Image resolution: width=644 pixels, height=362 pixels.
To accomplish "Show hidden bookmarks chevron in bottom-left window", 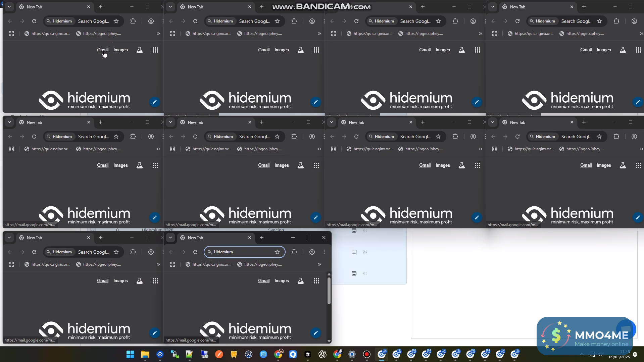I will (x=158, y=264).
